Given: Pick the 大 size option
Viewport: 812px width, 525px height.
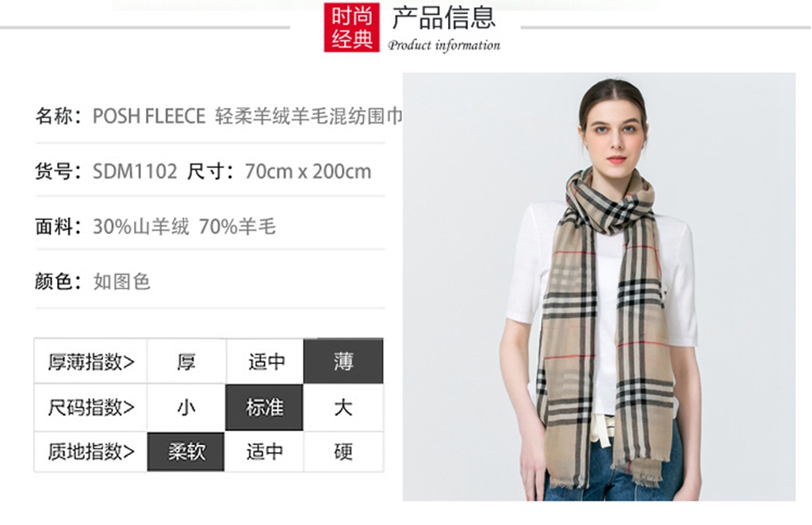Looking at the screenshot, I should [343, 408].
